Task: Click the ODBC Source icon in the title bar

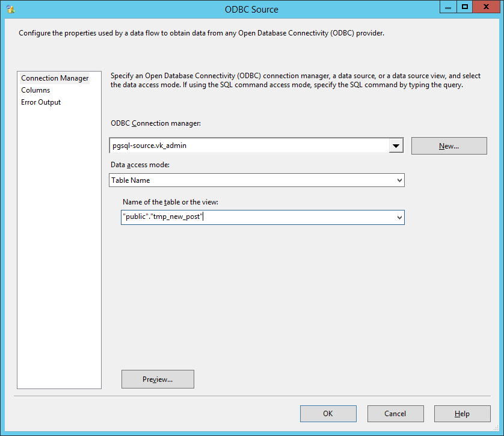Action: [10, 8]
